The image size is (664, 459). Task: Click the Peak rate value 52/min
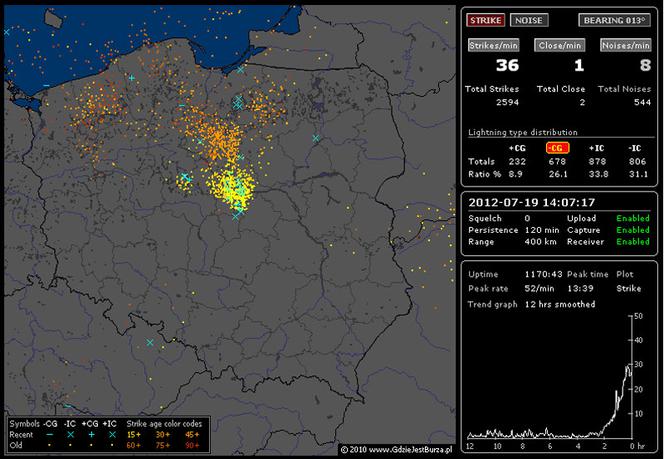click(x=539, y=288)
